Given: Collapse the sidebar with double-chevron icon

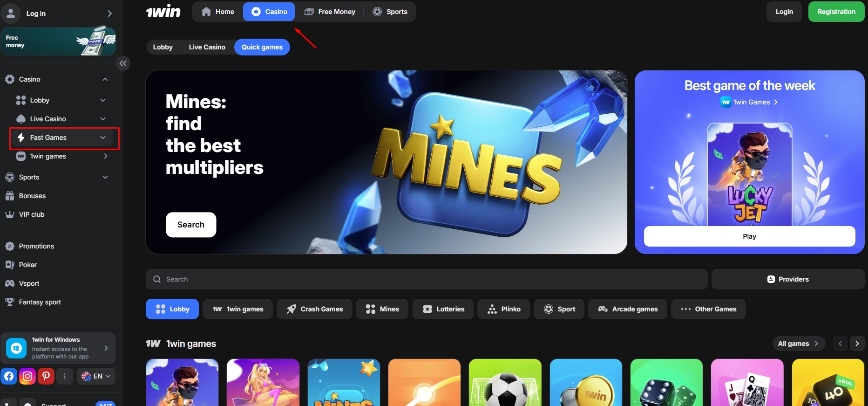Looking at the screenshot, I should pyautogui.click(x=123, y=63).
